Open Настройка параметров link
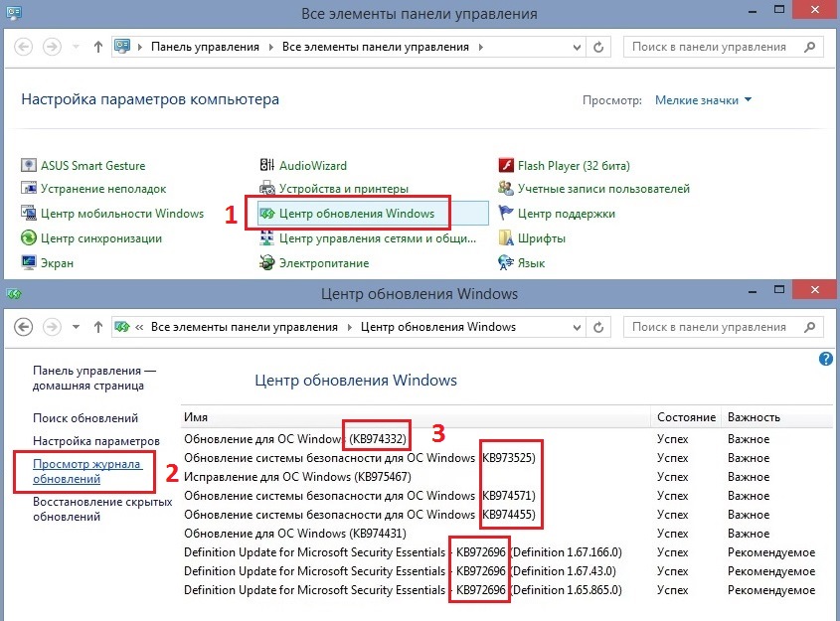 (95, 441)
